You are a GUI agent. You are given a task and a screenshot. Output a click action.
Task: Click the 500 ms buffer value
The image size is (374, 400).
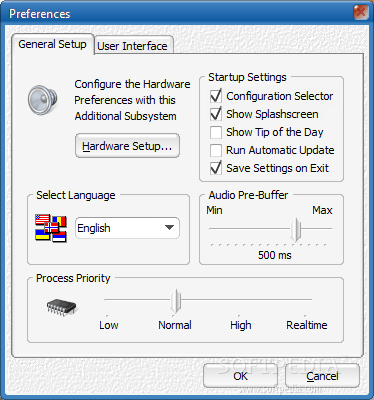click(x=275, y=255)
